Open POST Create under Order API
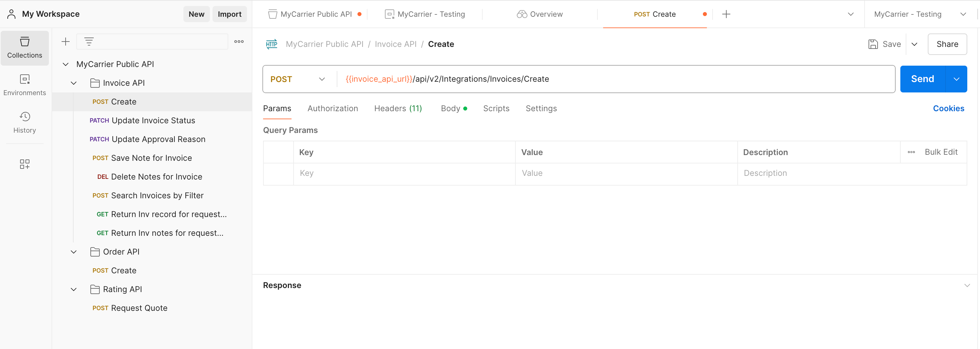The width and height of the screenshot is (980, 349). [152, 271]
